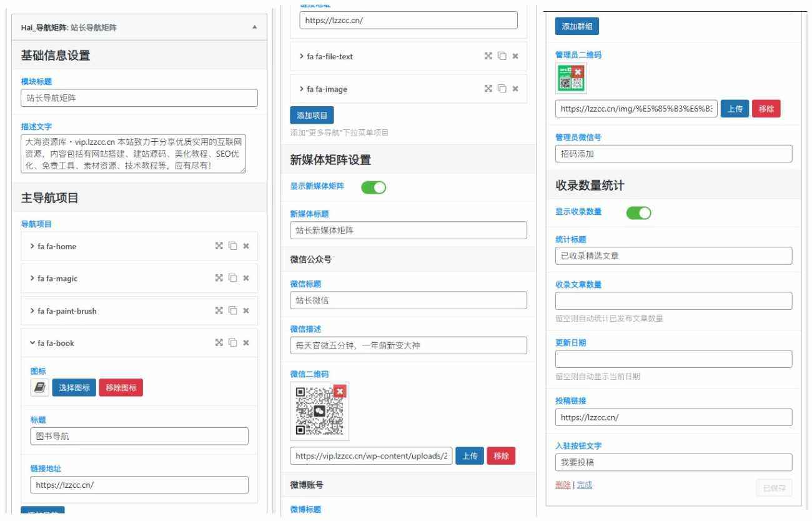Toggle the 显示新媒体矩阵 switch

(x=373, y=187)
